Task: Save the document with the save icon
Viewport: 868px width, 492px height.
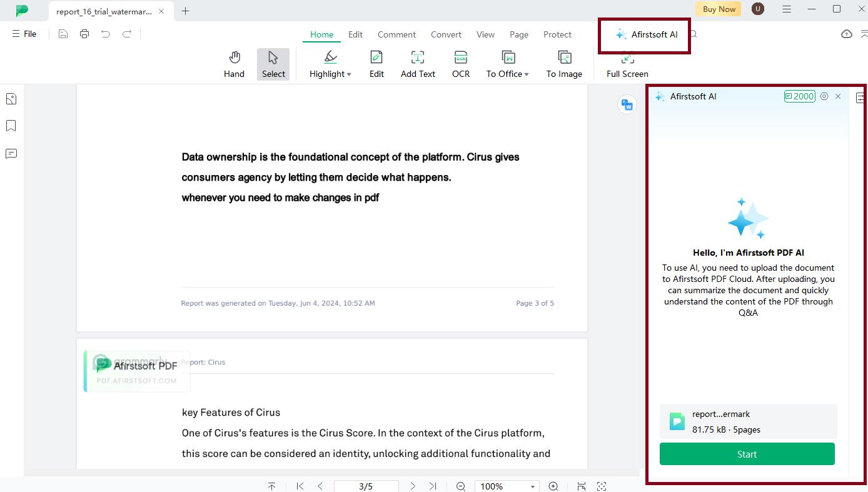Action: [x=63, y=34]
